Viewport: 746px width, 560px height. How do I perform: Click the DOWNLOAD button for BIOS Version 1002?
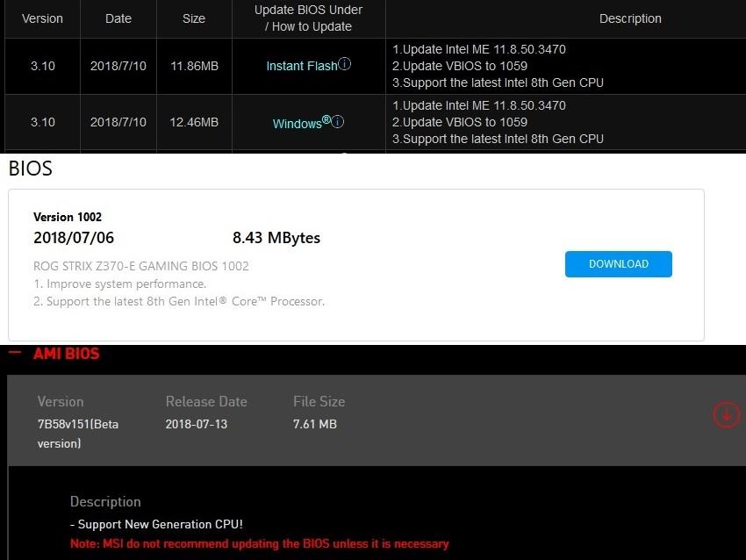(x=618, y=263)
